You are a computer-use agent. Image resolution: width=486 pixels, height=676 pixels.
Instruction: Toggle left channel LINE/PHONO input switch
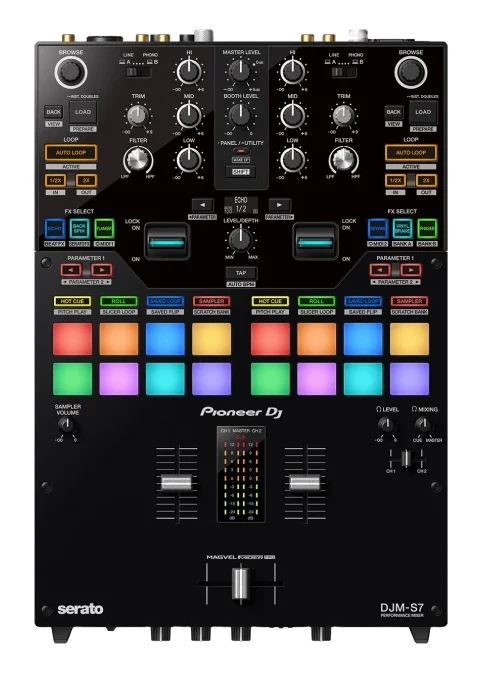138,72
